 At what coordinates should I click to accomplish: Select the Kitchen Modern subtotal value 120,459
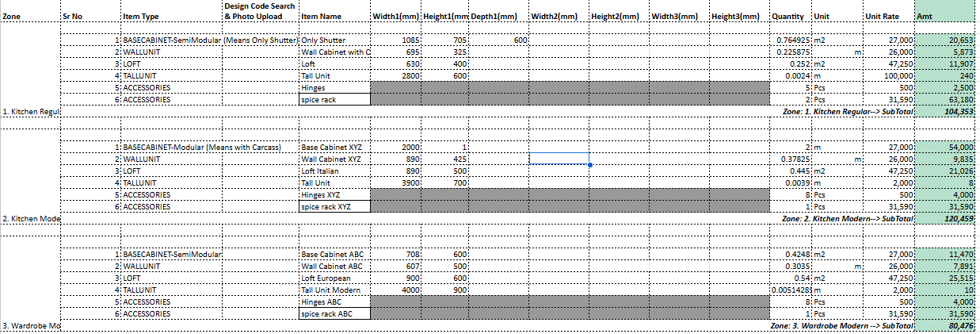[x=944, y=219]
